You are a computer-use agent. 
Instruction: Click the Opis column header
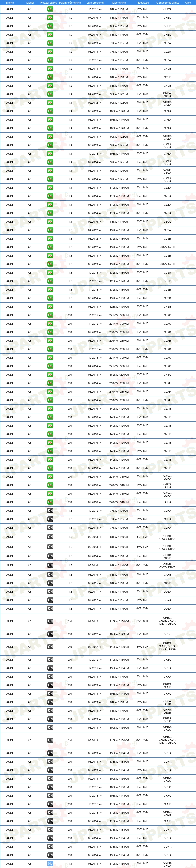[x=188, y=3]
